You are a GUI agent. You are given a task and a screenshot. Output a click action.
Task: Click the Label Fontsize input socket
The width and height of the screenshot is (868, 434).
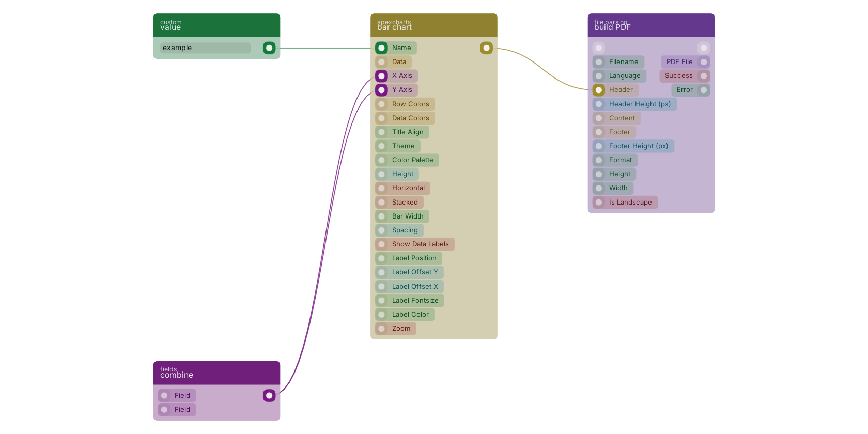click(382, 301)
